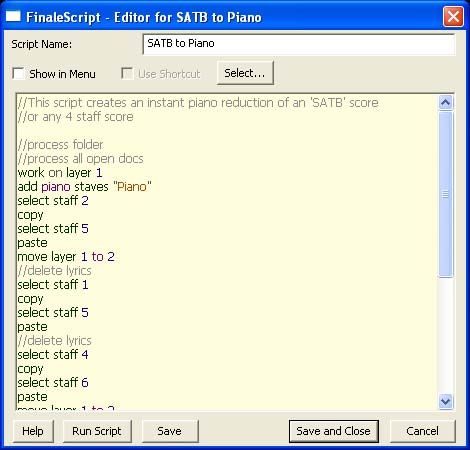Open the Select... shortcut button

tap(245, 73)
